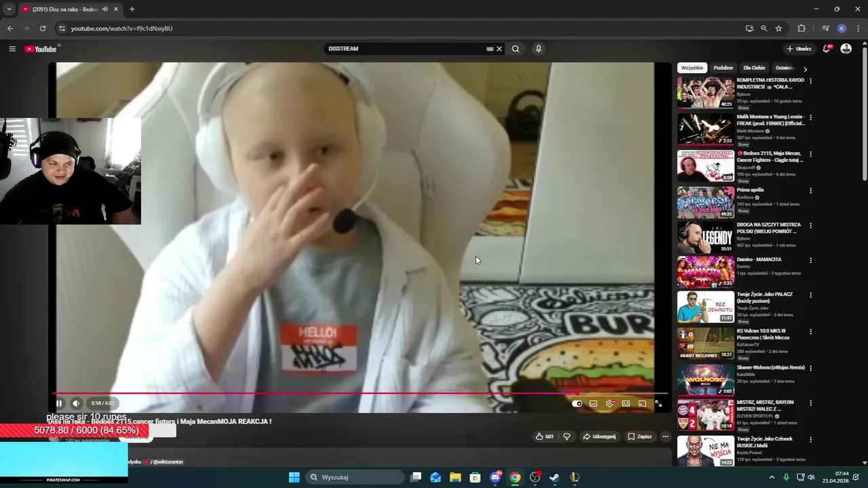Toggle subtitles in the video player
The image size is (868, 488).
tap(593, 403)
